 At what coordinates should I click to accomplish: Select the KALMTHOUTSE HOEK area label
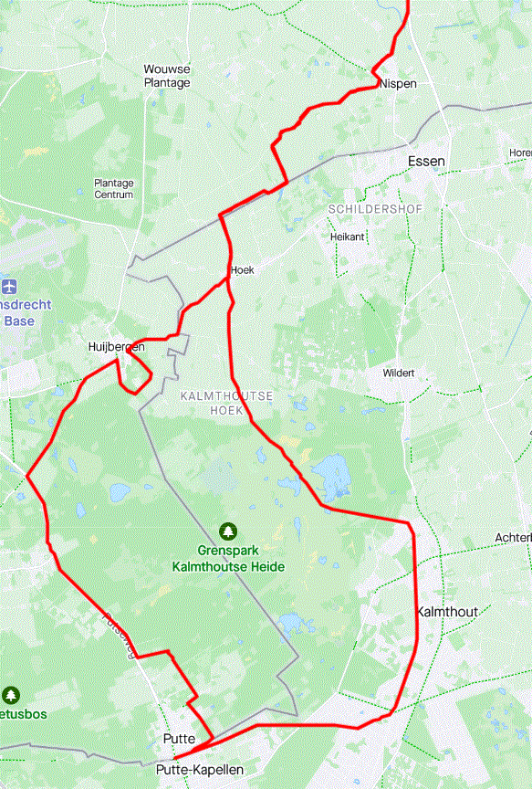point(227,403)
